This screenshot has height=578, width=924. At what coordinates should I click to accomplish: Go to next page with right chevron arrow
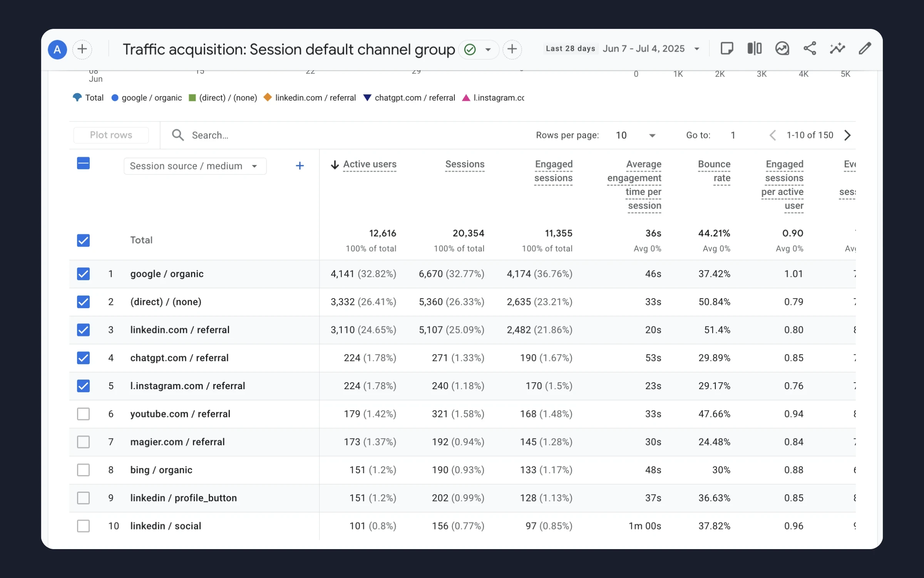tap(848, 135)
